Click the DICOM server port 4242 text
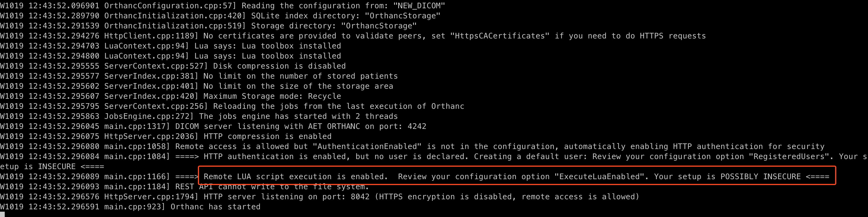Viewport: 868px width, 217px height. pos(417,127)
